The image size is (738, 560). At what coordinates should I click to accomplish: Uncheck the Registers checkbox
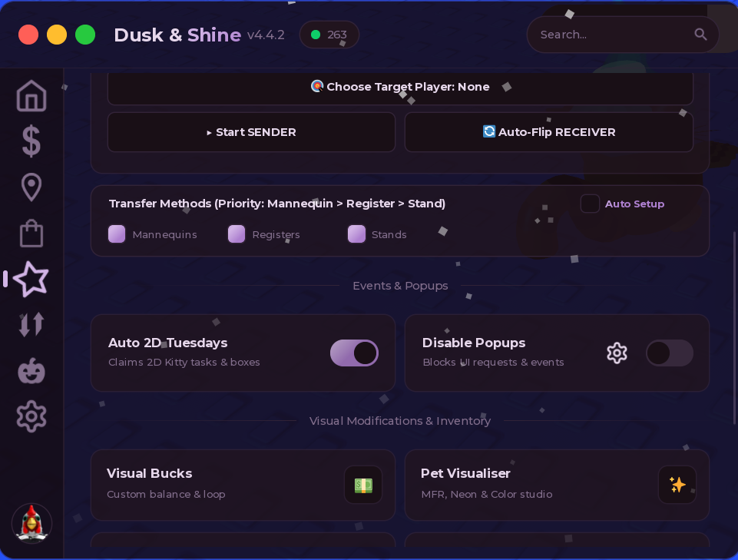click(237, 234)
